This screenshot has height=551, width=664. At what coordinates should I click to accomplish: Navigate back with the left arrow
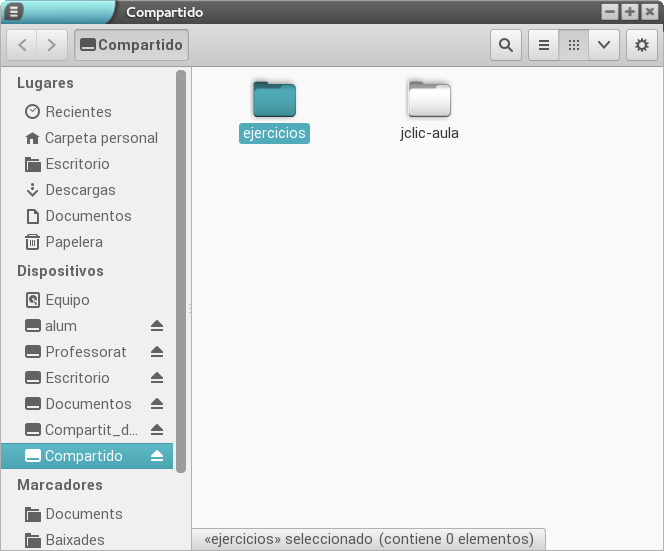(x=23, y=45)
